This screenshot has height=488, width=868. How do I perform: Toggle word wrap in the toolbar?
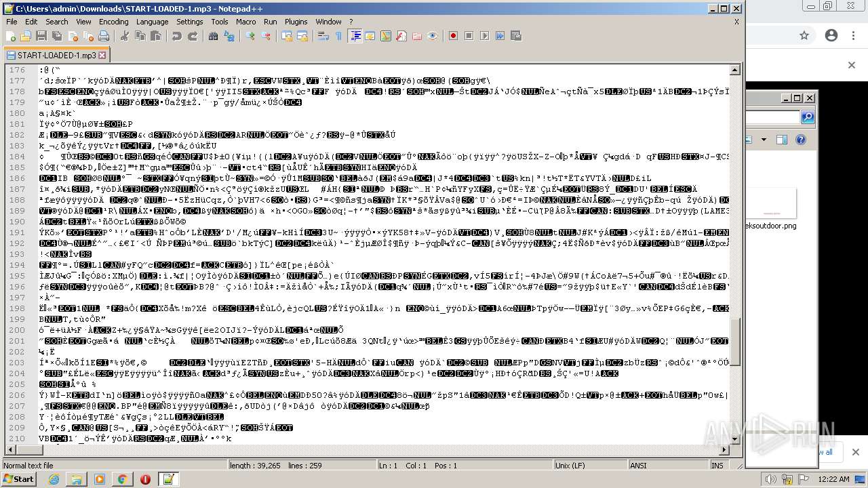323,36
